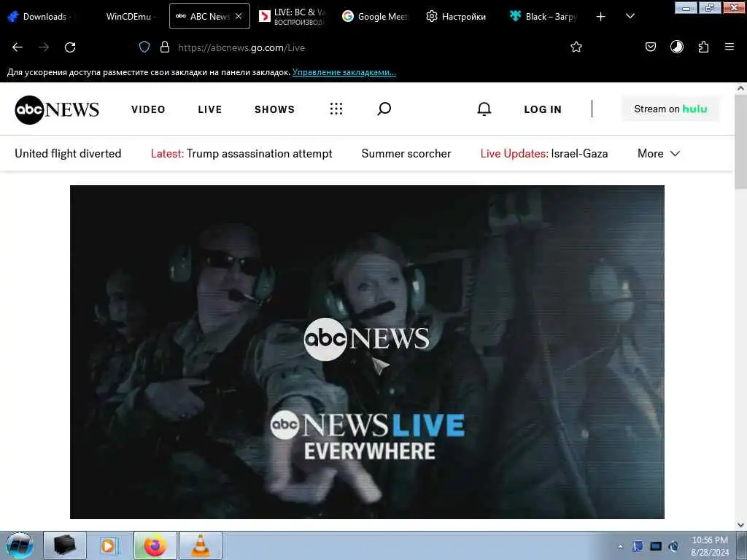This screenshot has height=560, width=747.
Task: Click the notifications bell icon
Action: tap(484, 109)
